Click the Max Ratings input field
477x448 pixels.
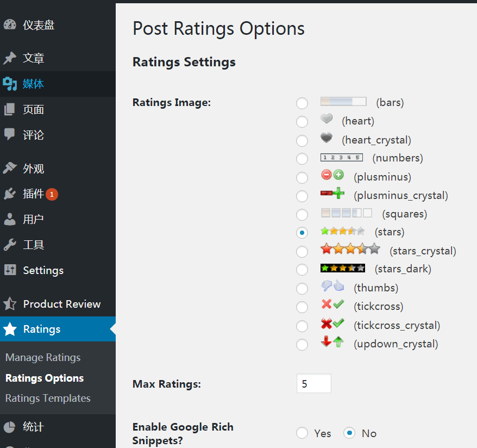click(313, 384)
